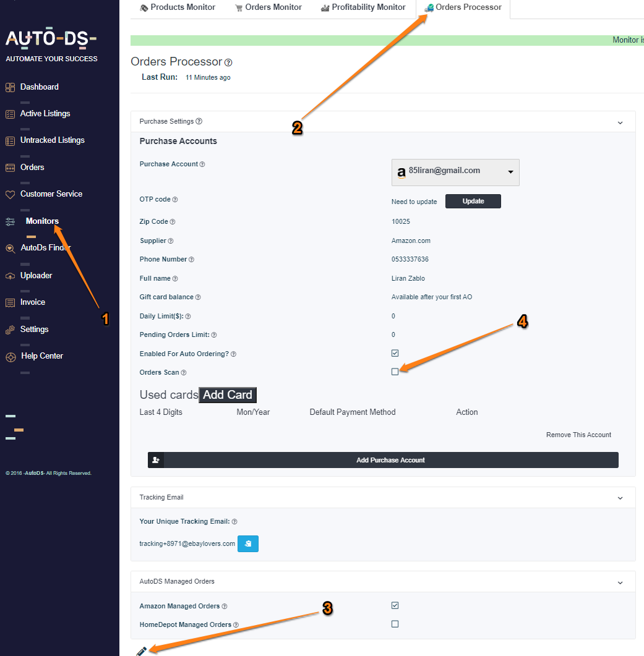Click the AutoDs Finder magnifier icon

click(x=10, y=249)
